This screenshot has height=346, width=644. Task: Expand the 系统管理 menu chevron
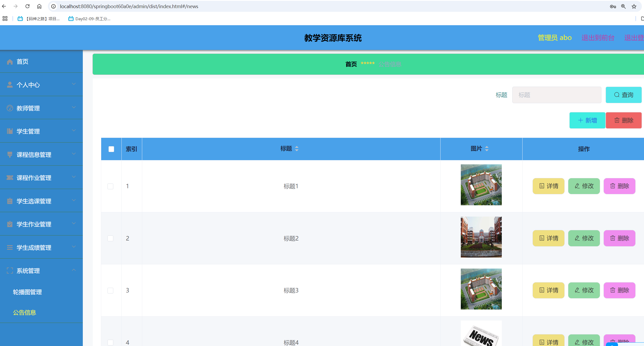[74, 270]
